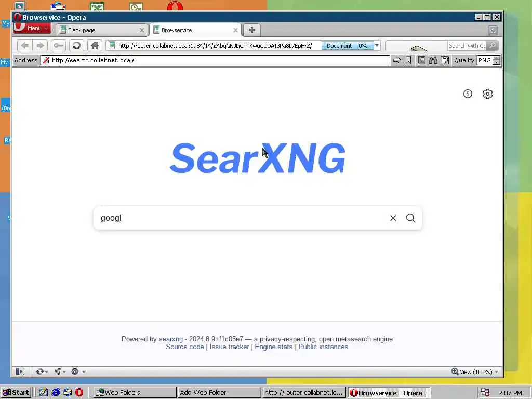Toggle the Opera panel sidebar button
Viewport: 532px width, 399px height.
(x=20, y=371)
